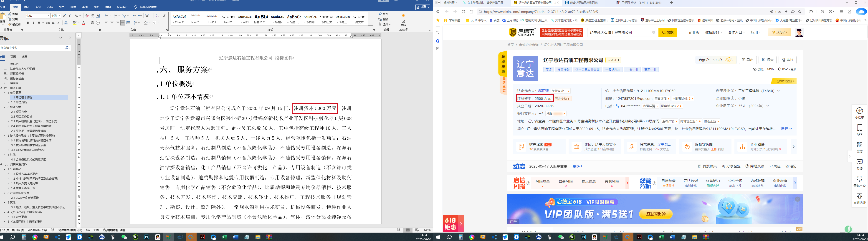
Task: Apply superscript formatting in Word
Action: point(59,23)
